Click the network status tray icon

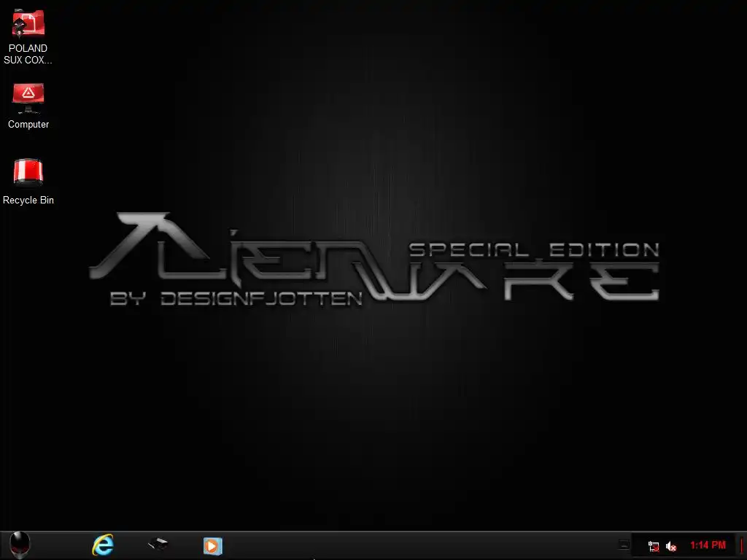pos(654,545)
